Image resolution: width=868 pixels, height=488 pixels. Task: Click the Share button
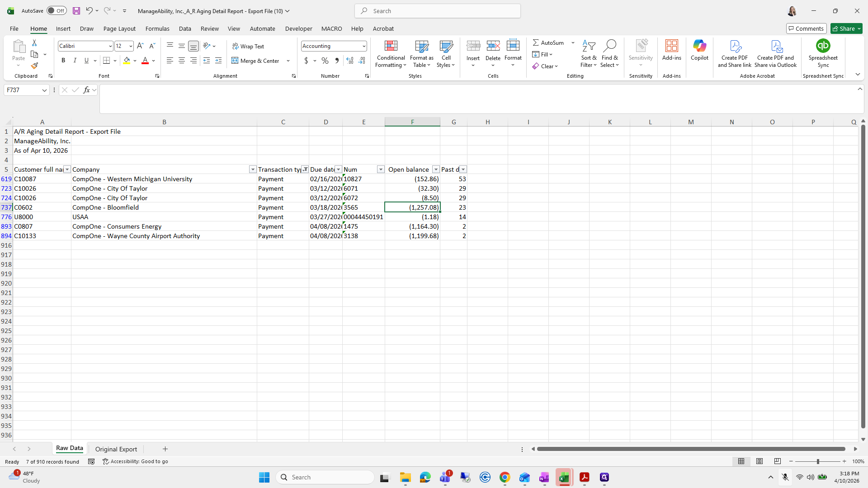[x=846, y=28]
